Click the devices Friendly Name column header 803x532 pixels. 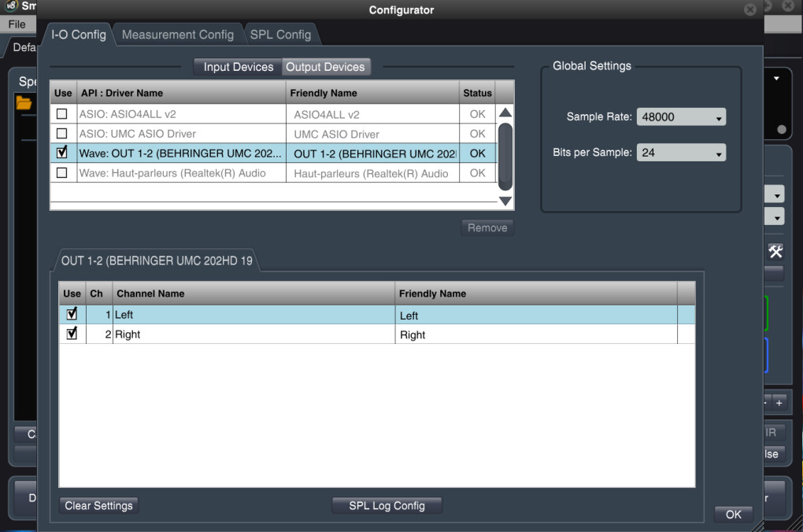(x=372, y=93)
